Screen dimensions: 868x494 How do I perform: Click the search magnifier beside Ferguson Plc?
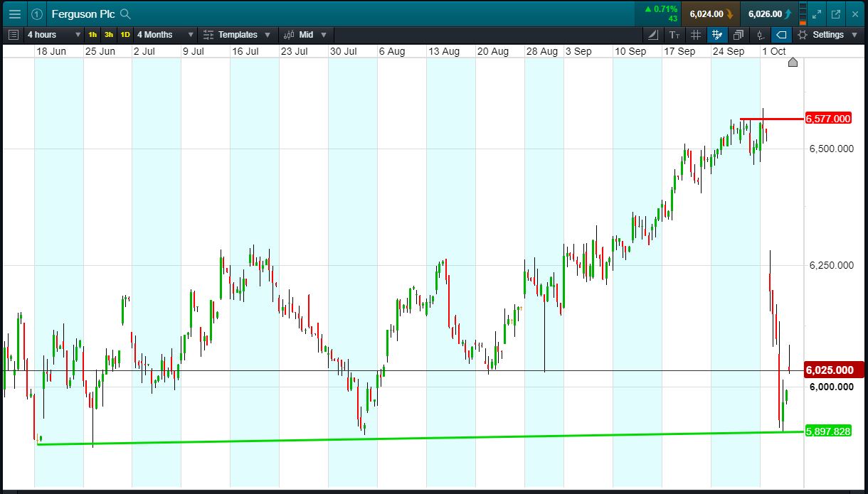pos(125,14)
